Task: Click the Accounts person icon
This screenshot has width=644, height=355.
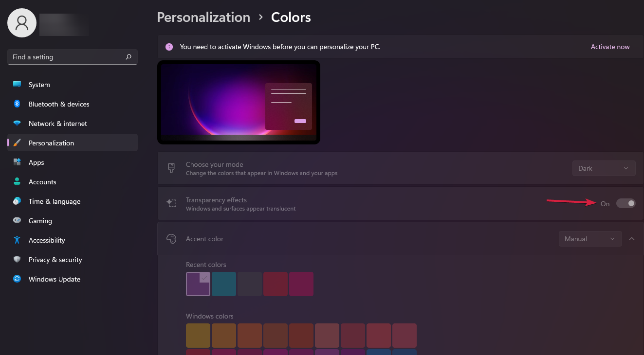Action: click(17, 182)
